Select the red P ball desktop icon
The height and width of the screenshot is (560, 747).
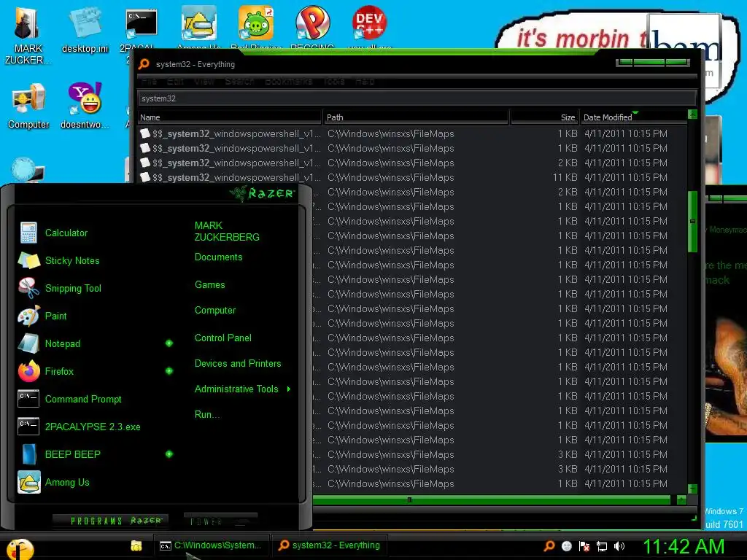312,26
